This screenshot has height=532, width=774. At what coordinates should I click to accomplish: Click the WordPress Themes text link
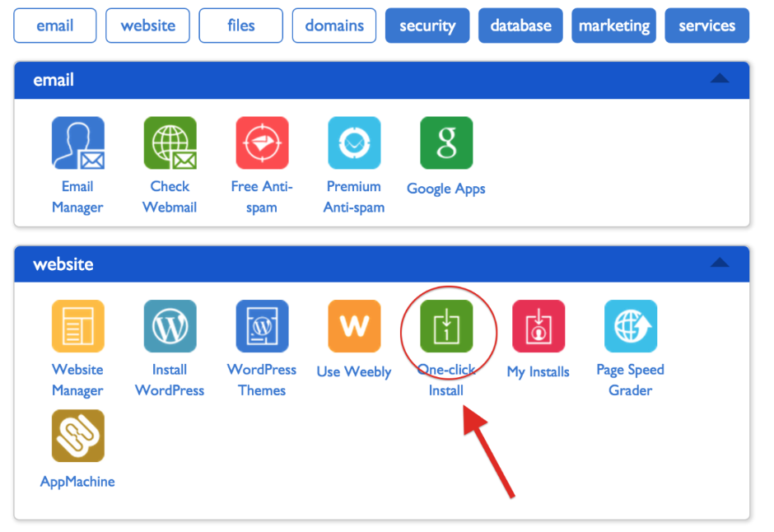tap(262, 380)
